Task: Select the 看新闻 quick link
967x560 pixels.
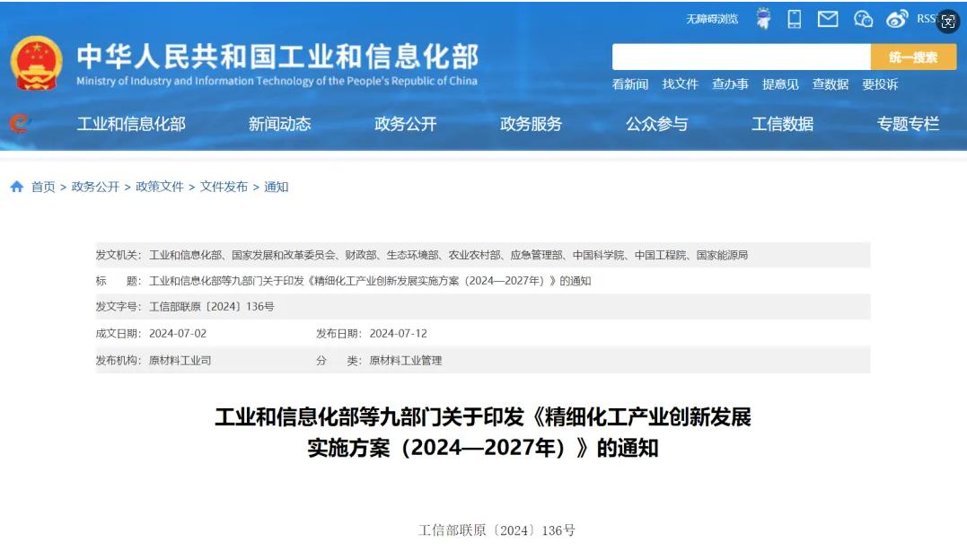Action: click(x=629, y=84)
